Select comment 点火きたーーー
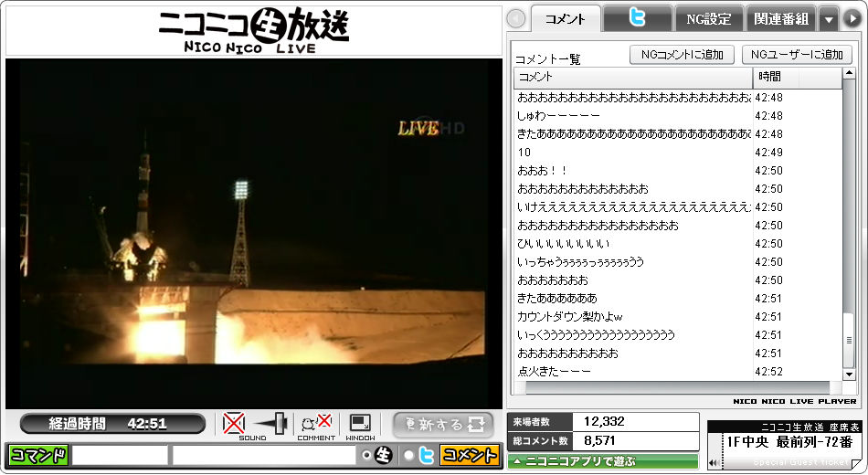The image size is (868, 475). [678, 372]
